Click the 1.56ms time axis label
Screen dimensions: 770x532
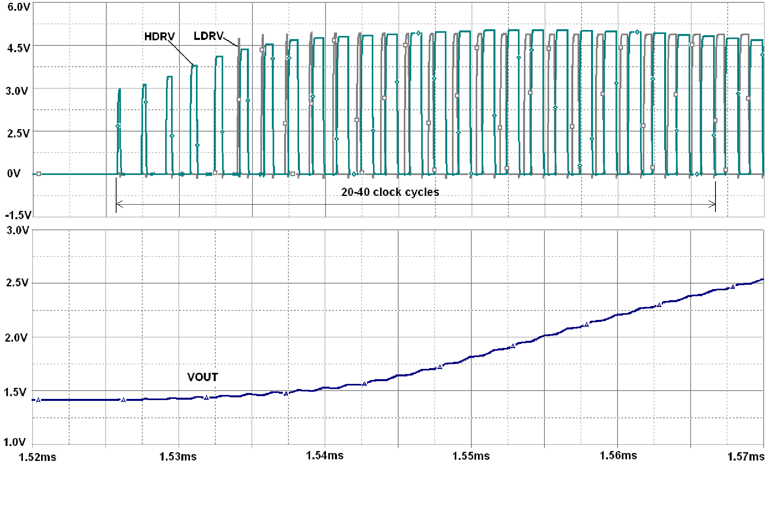coord(618,456)
